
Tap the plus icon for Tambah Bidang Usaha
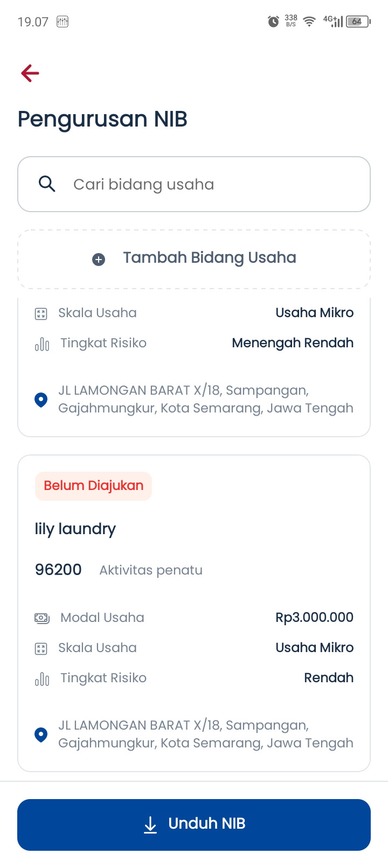[99, 260]
